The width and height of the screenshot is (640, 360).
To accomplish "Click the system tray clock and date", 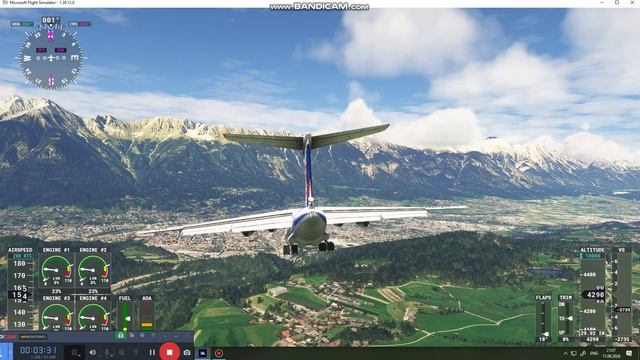I will point(611,353).
